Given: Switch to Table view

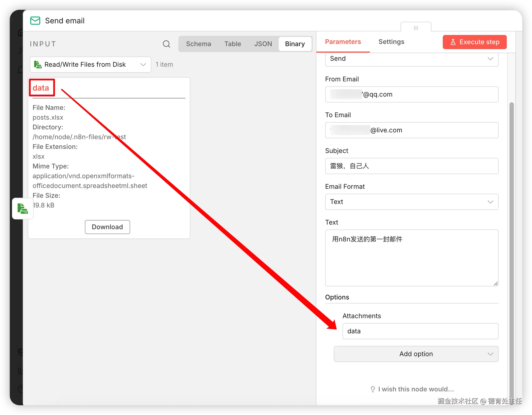Looking at the screenshot, I should point(232,44).
